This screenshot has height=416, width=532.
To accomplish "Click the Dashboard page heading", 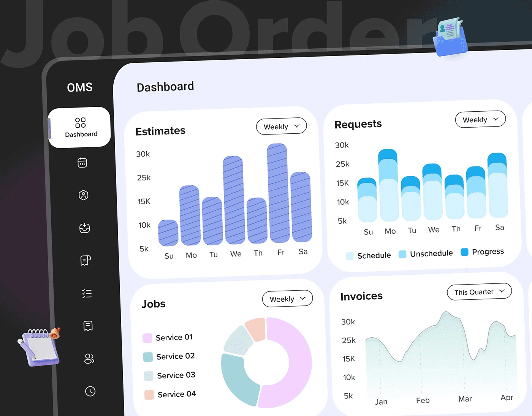I will pyautogui.click(x=165, y=87).
